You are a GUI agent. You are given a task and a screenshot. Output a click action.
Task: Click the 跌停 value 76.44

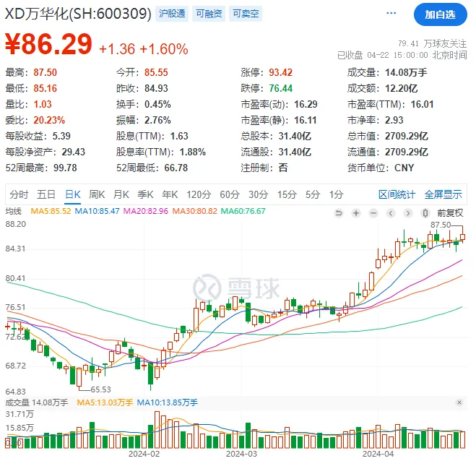point(280,88)
